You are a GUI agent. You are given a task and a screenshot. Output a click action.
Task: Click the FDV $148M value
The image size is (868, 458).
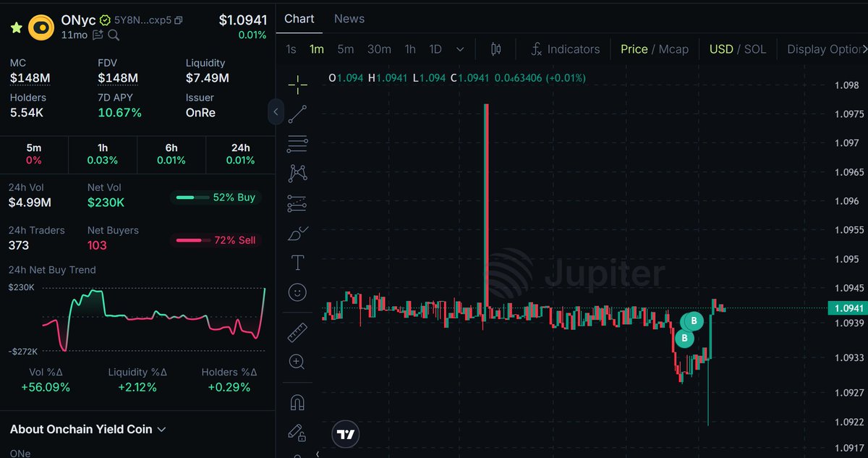tap(118, 77)
